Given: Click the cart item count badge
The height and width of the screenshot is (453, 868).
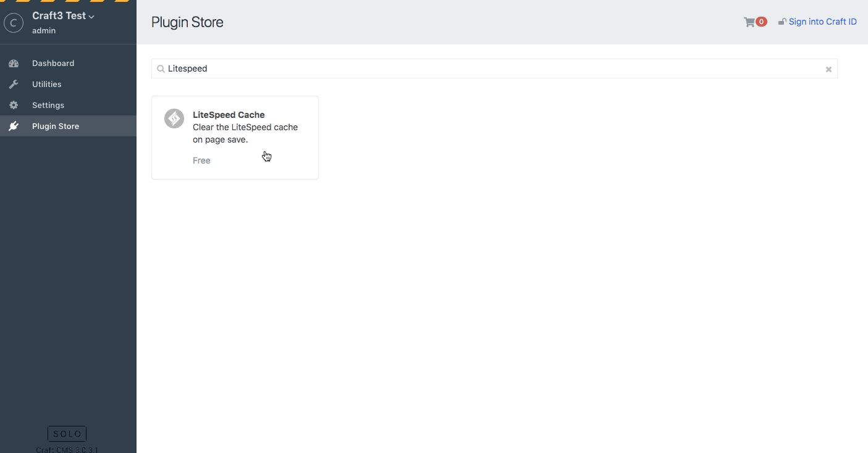Looking at the screenshot, I should [x=761, y=22].
